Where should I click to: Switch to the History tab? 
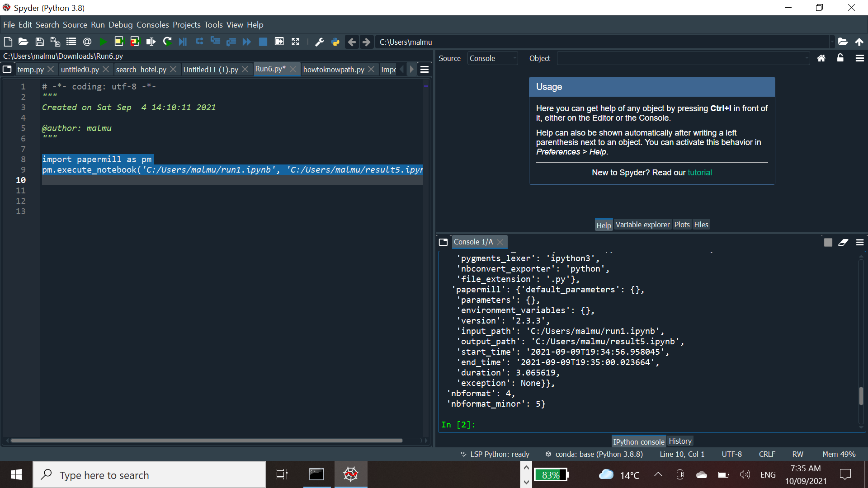(680, 441)
